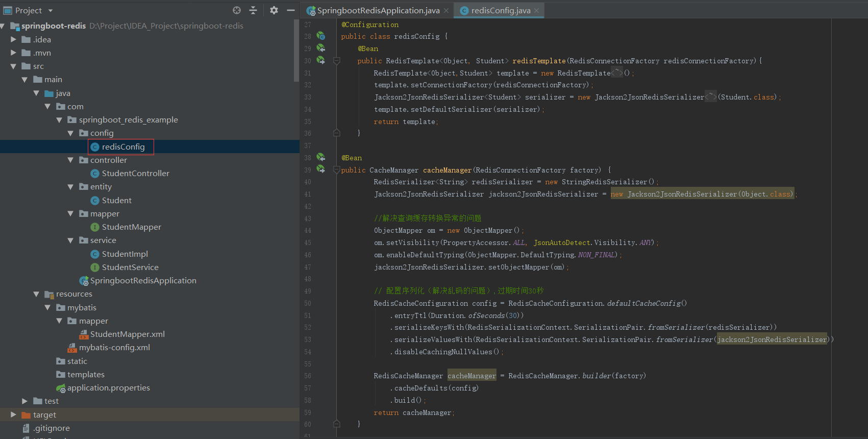Viewport: 868px width, 439px height.
Task: Expand the .mvn folder
Action: point(14,53)
